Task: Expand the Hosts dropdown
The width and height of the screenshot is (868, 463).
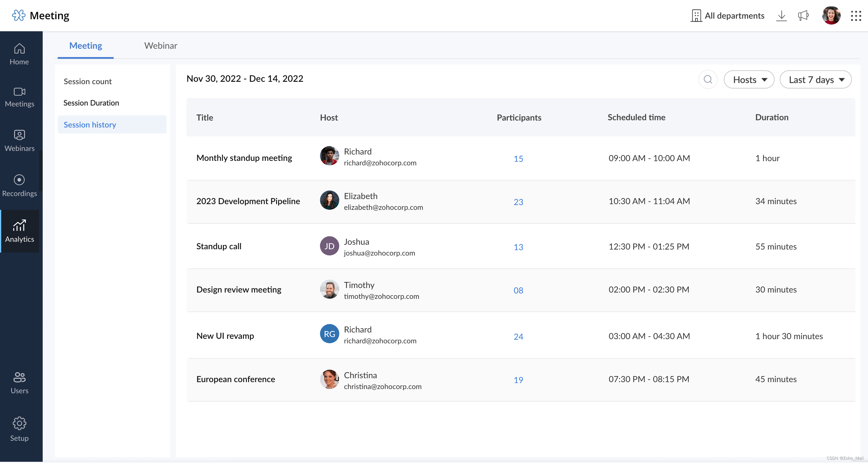Action: (x=749, y=79)
